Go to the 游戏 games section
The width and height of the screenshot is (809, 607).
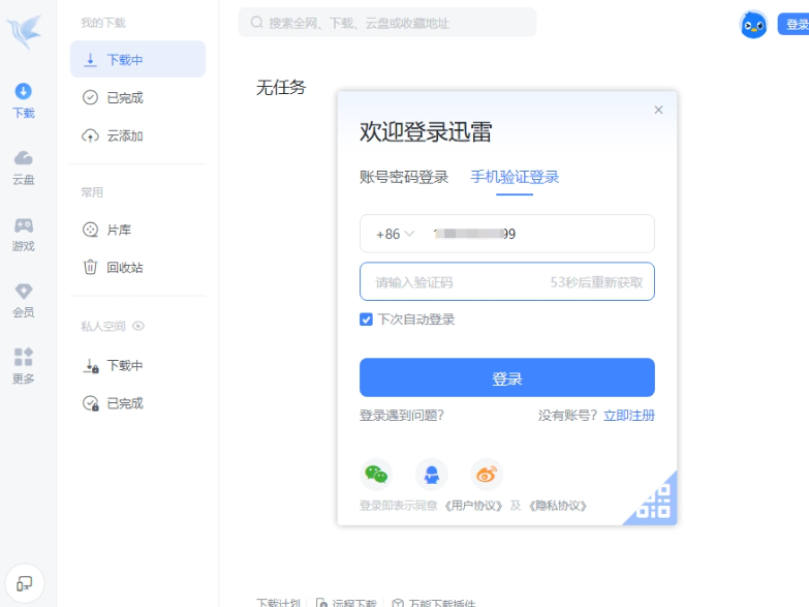coord(23,234)
